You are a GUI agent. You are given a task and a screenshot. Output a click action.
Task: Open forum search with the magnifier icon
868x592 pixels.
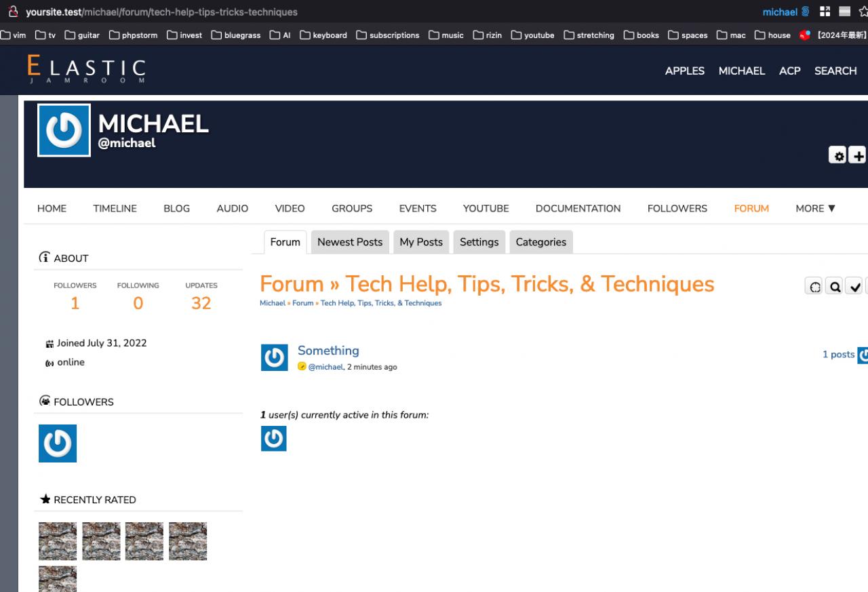click(835, 286)
